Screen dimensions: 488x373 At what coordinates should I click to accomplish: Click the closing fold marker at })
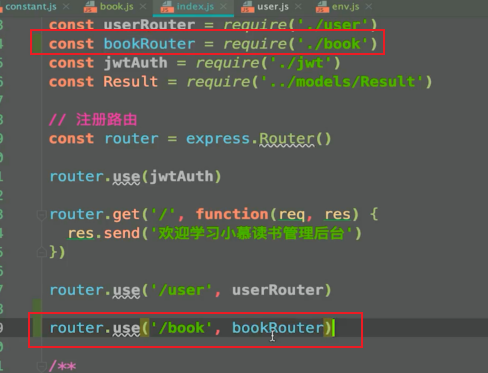(41, 252)
